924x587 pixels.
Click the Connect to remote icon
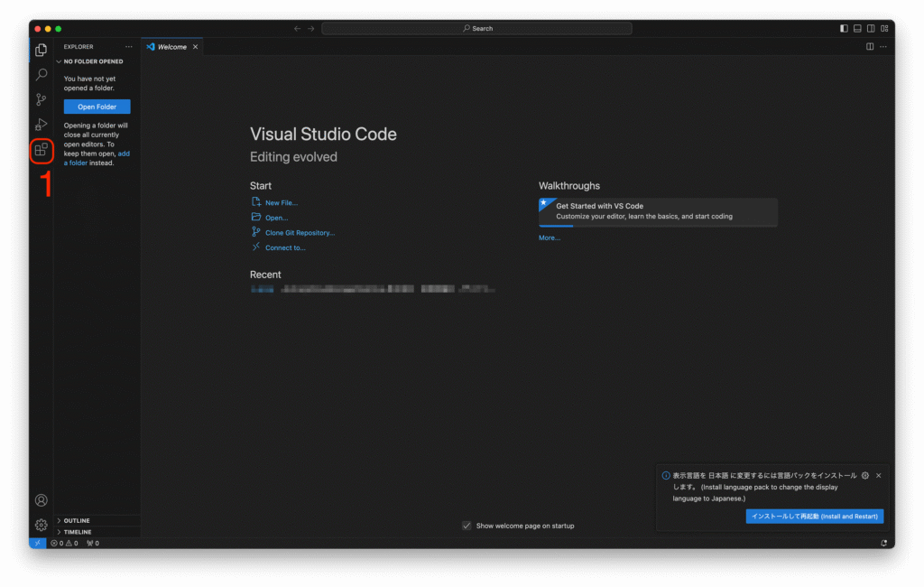(255, 247)
